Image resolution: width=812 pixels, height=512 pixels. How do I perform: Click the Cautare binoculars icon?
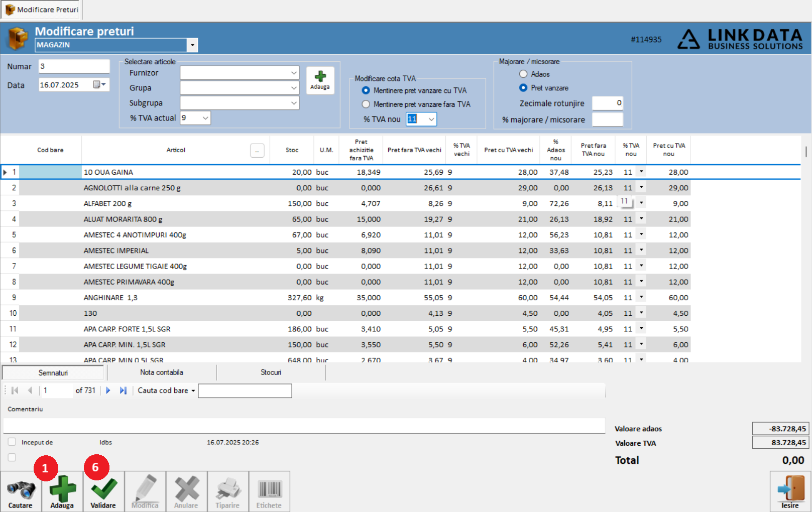[21, 490]
